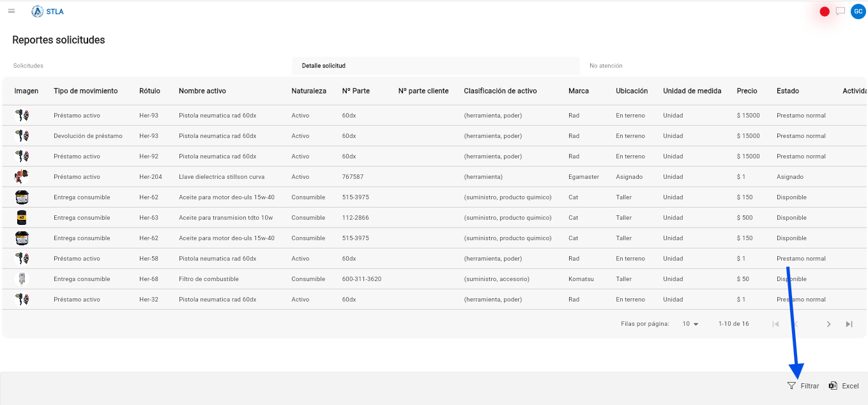The width and height of the screenshot is (868, 405).
Task: Sort by Unidad de medida column
Action: [692, 91]
